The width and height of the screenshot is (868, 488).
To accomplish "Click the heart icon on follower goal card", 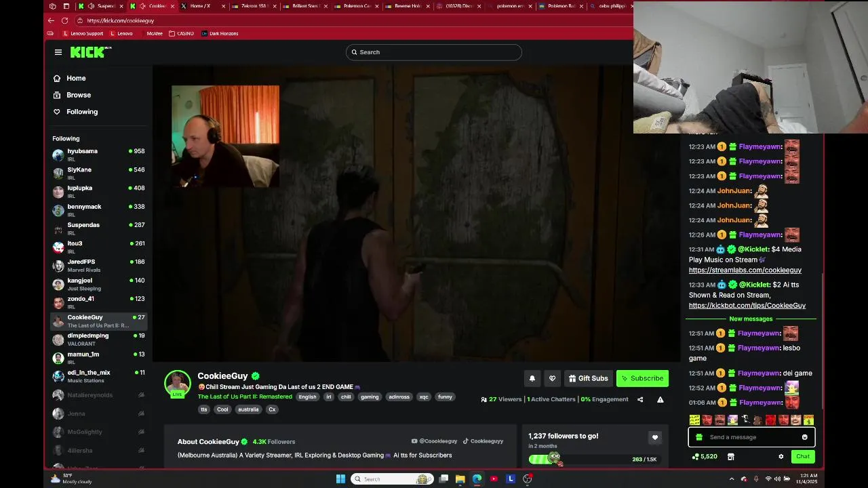I will pyautogui.click(x=655, y=437).
